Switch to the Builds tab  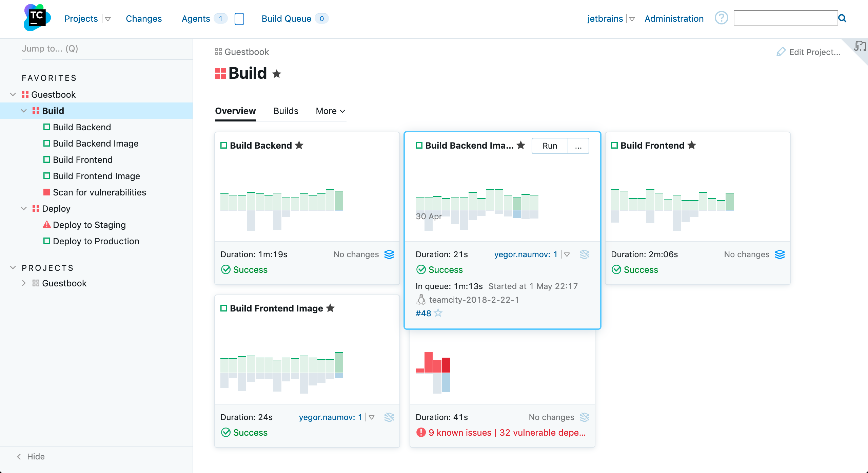[x=285, y=111]
